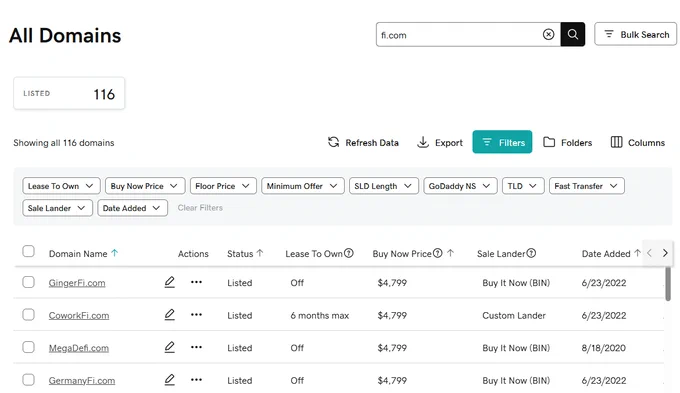
Task: Click the Actions column header
Action: (x=193, y=254)
